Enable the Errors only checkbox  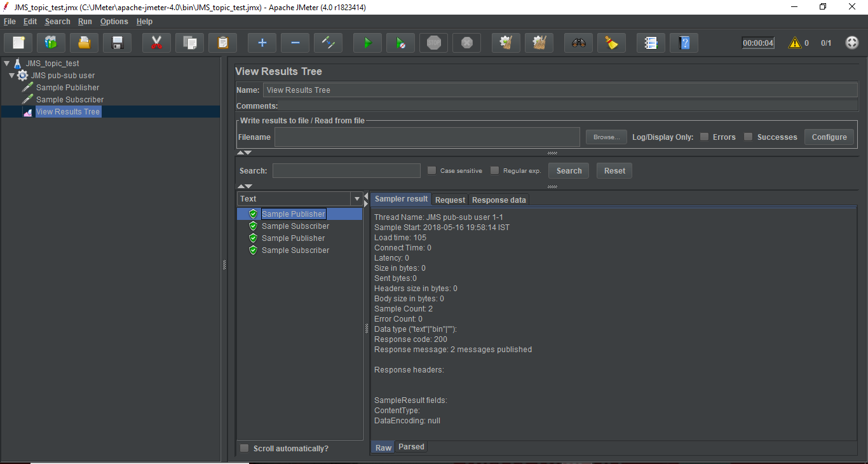tap(704, 137)
